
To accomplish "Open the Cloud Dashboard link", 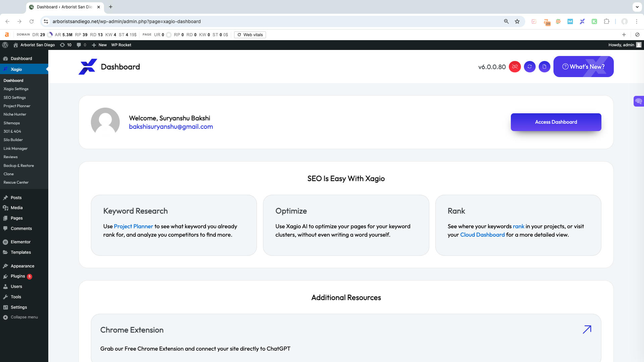I will click(482, 235).
